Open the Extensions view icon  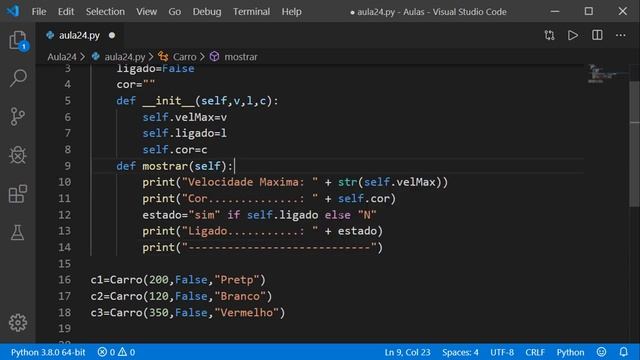coord(18,193)
